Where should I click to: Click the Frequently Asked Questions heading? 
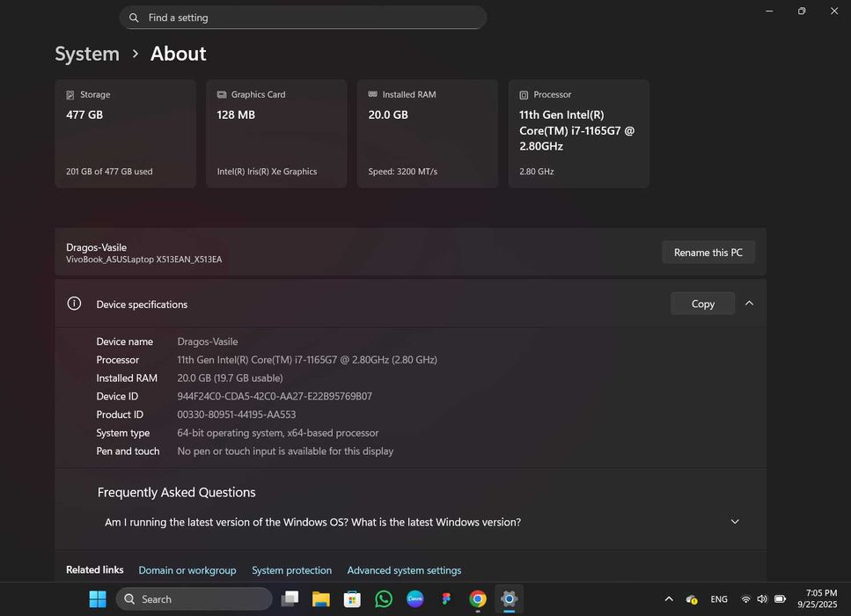[176, 492]
